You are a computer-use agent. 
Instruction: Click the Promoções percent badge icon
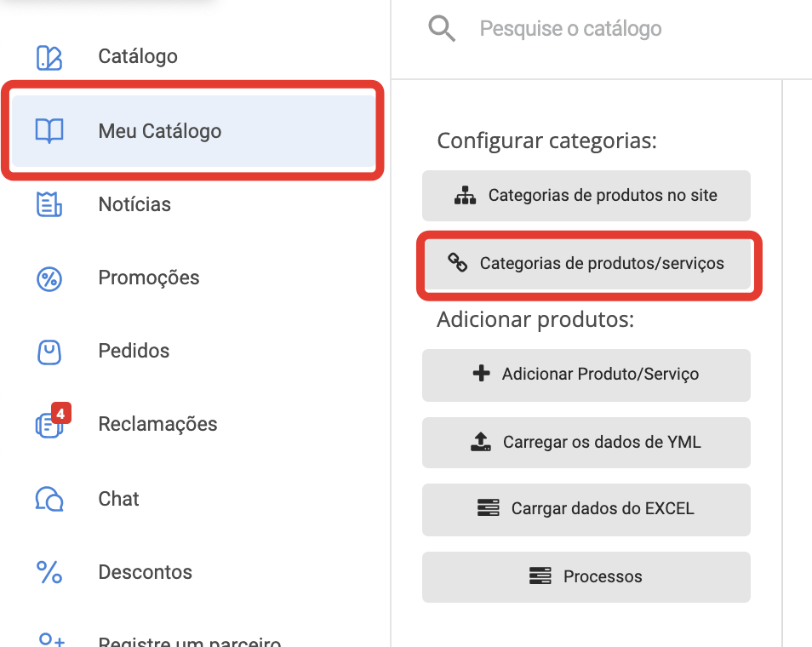(49, 278)
